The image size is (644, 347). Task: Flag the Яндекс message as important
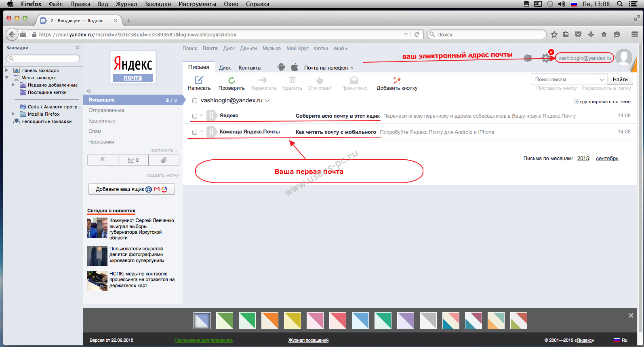202,116
